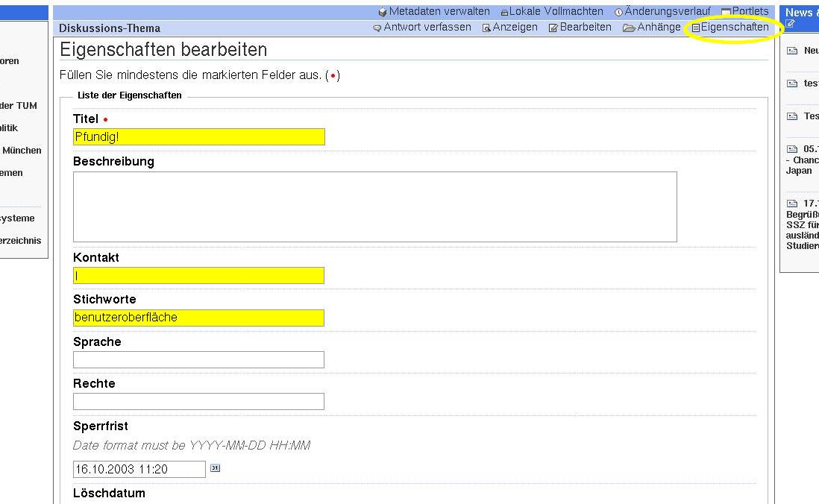Viewport: 819px width, 504px height.
Task: Open the Eigenschaften tab
Action: click(x=734, y=28)
